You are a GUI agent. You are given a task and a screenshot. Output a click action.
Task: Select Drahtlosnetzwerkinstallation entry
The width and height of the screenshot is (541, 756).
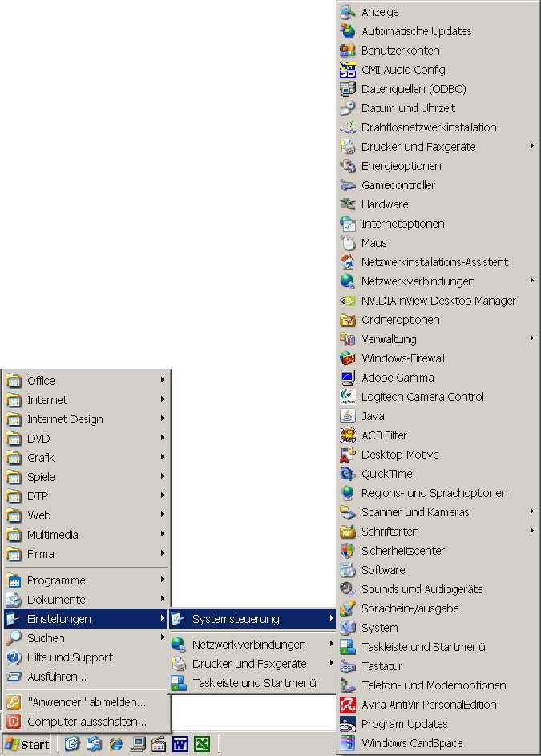coord(438,127)
